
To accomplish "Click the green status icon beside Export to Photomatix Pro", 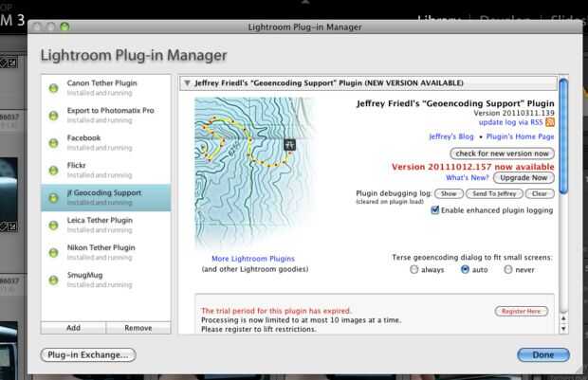I will (x=54, y=116).
